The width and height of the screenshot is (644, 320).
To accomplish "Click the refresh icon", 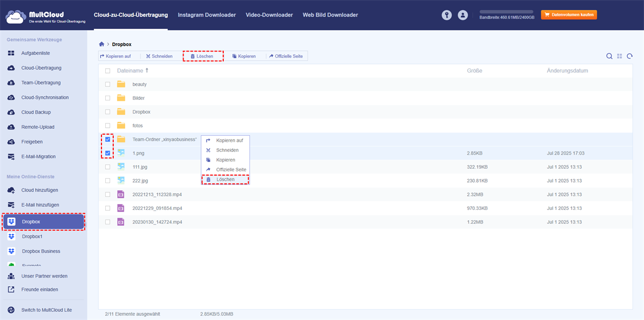I will [x=630, y=56].
